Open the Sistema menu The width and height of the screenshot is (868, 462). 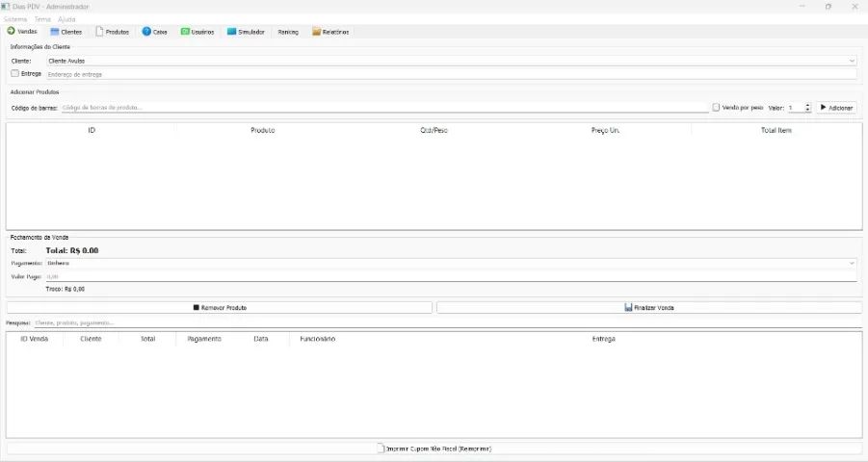pyautogui.click(x=15, y=19)
